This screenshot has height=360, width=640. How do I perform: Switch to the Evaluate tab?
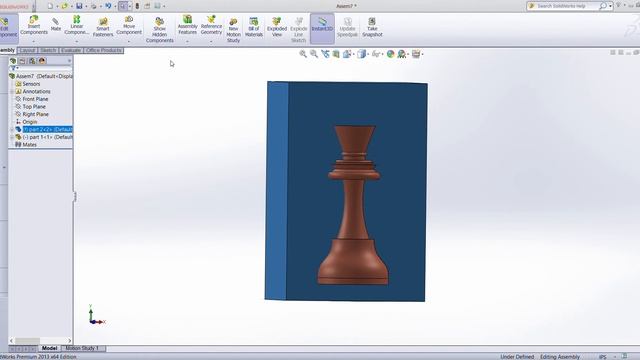pos(71,50)
